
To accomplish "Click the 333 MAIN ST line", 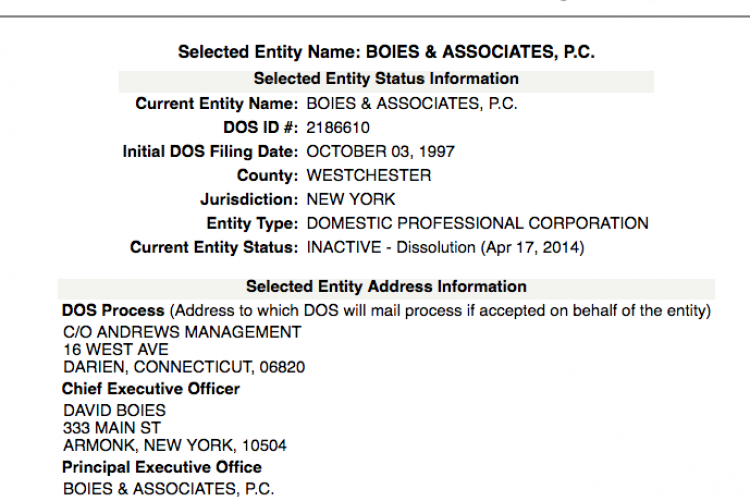I will [x=112, y=428].
